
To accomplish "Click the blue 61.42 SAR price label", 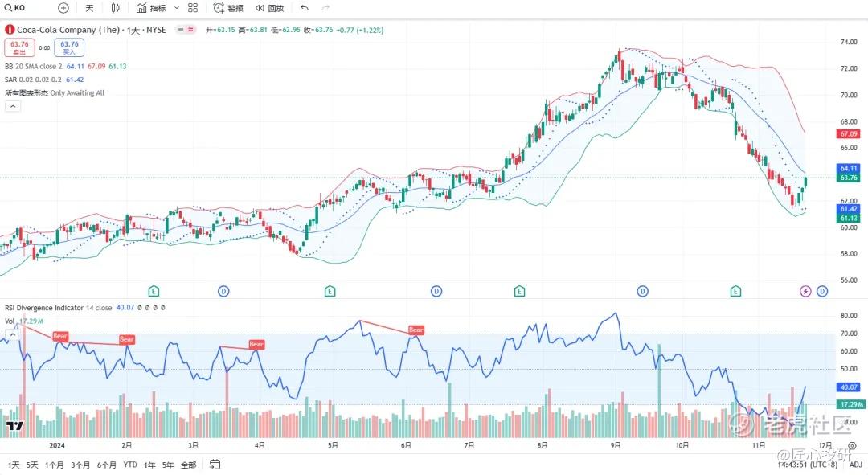I will click(x=848, y=209).
